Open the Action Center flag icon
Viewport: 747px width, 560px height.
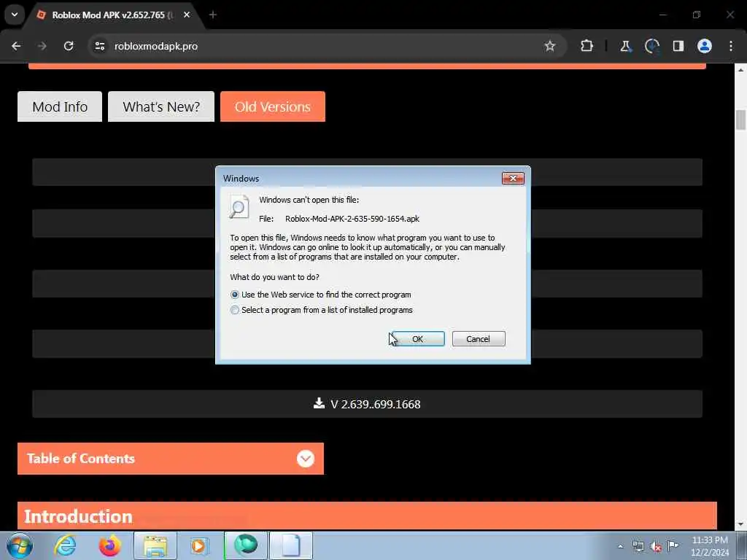click(x=673, y=546)
